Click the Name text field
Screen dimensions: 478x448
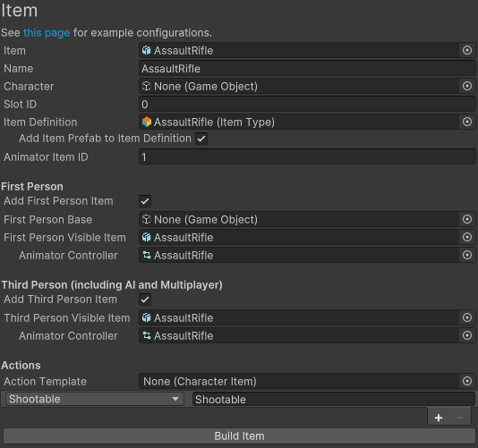point(307,68)
